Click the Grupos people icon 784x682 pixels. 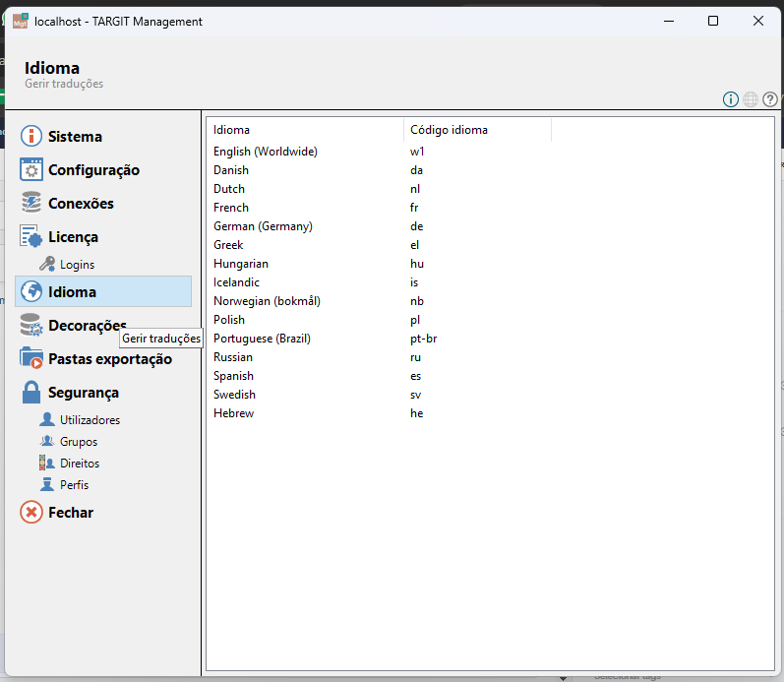pyautogui.click(x=47, y=441)
